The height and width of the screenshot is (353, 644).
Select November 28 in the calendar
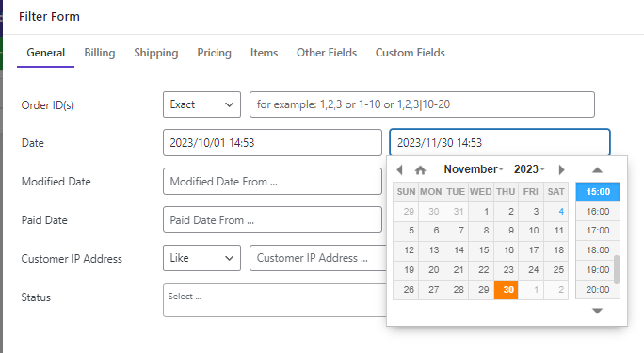456,290
